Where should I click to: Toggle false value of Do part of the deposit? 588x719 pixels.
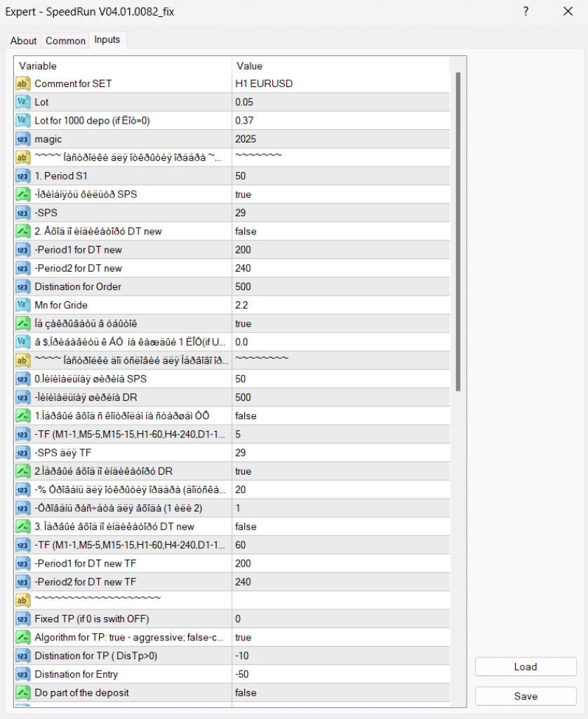click(341, 693)
